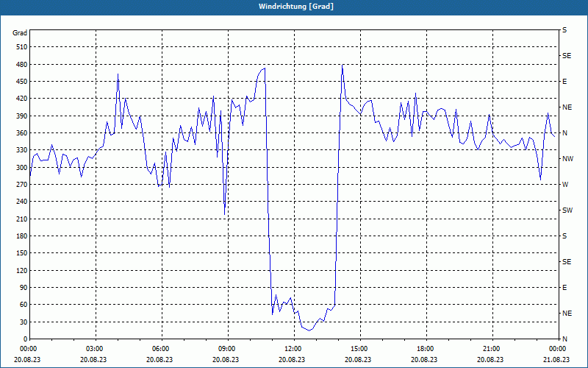Click the SW compass label
Image resolution: width=588 pixels, height=368 pixels.
tap(567, 210)
